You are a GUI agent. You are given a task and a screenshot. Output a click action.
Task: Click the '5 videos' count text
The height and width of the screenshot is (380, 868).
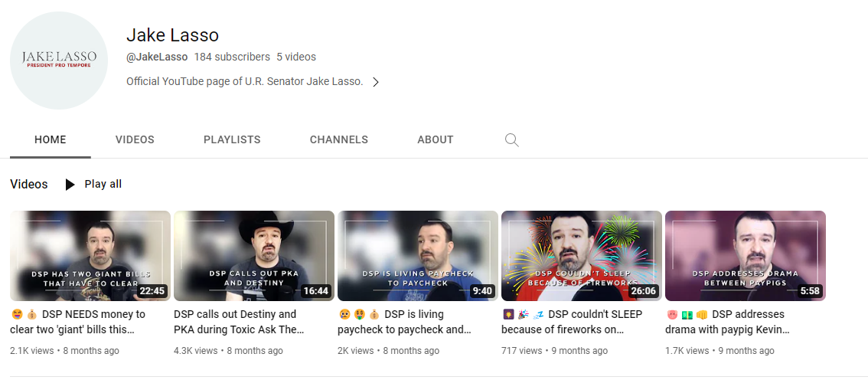[x=296, y=57]
